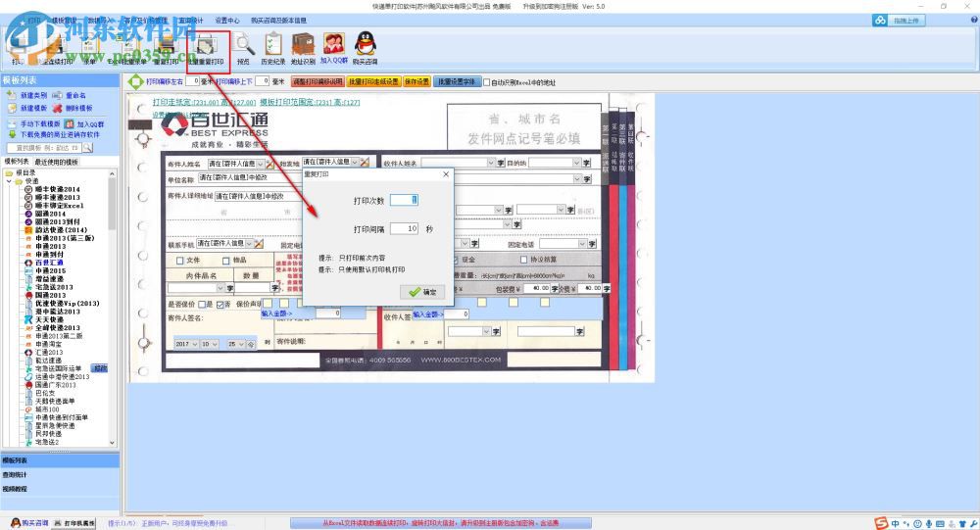Screen dimensions: 980x530
Task: Enable 自动识别Excel中的地址 checkbox
Action: (487, 82)
